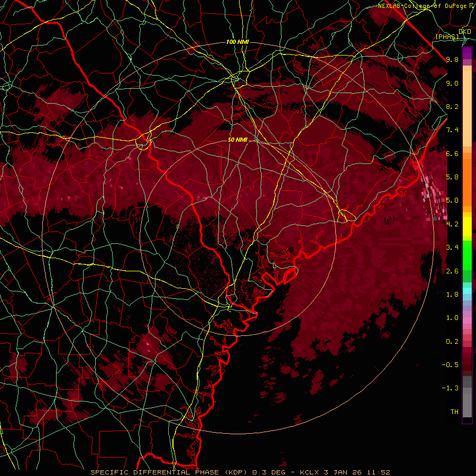Click the "3 JAN 26 11:52" timestamp

coord(357,472)
